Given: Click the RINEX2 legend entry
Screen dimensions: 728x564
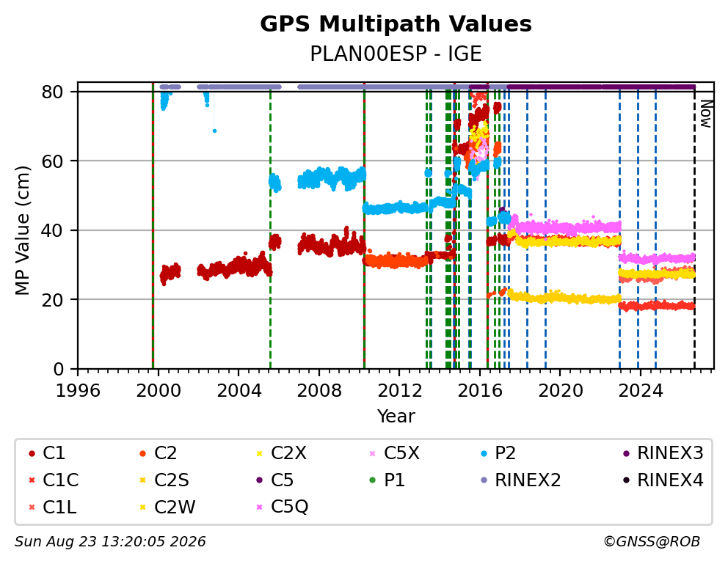Looking at the screenshot, I should pyautogui.click(x=520, y=480).
